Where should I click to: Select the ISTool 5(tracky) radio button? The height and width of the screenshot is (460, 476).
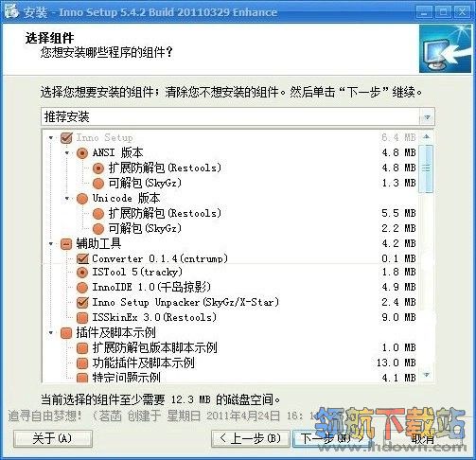point(82,272)
